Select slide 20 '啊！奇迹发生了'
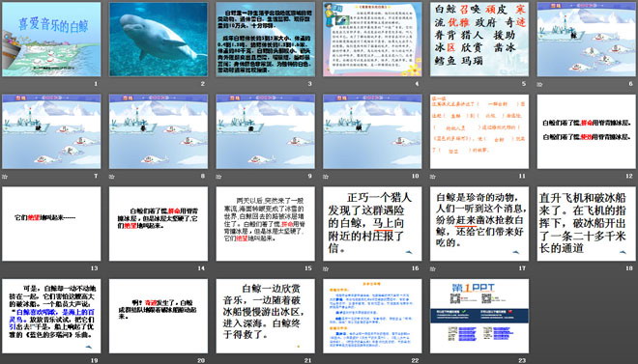 [x=159, y=316]
